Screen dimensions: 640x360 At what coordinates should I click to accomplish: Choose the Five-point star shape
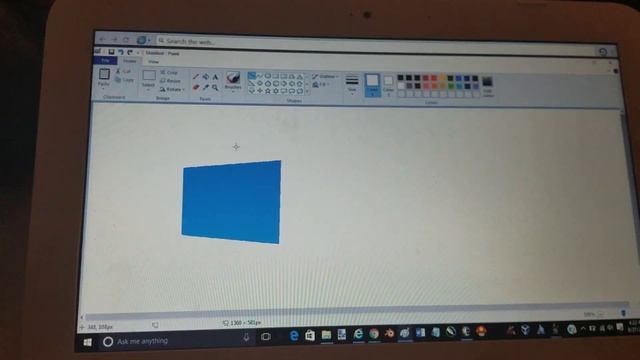pyautogui.click(x=268, y=91)
